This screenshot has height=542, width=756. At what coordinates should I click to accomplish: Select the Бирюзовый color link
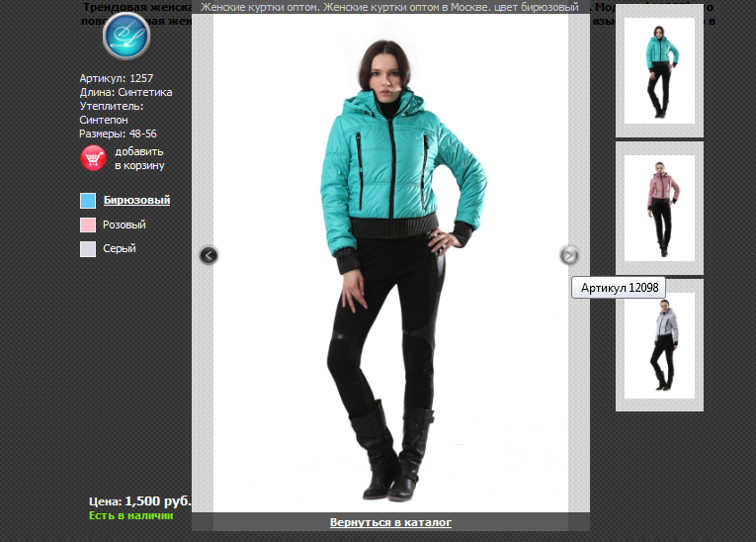click(x=137, y=200)
